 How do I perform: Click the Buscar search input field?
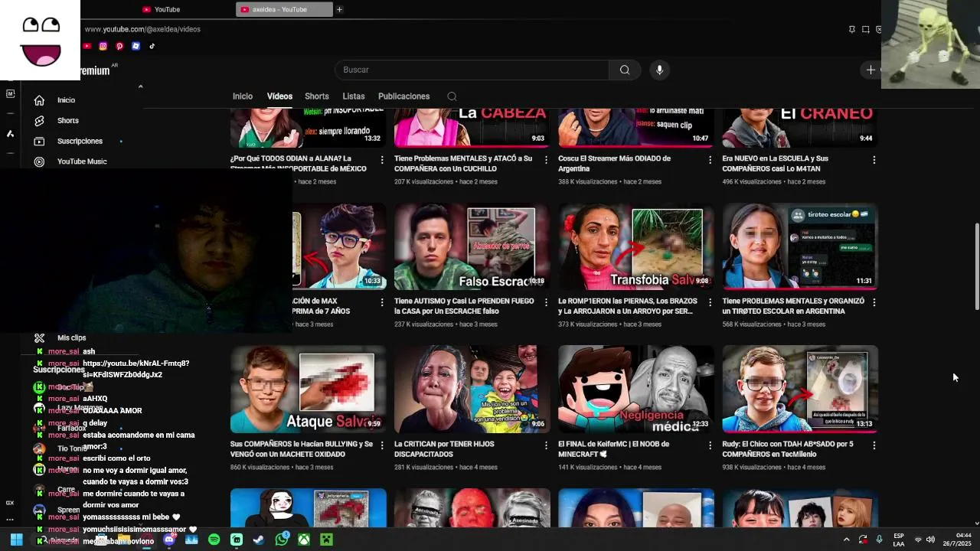tap(472, 70)
